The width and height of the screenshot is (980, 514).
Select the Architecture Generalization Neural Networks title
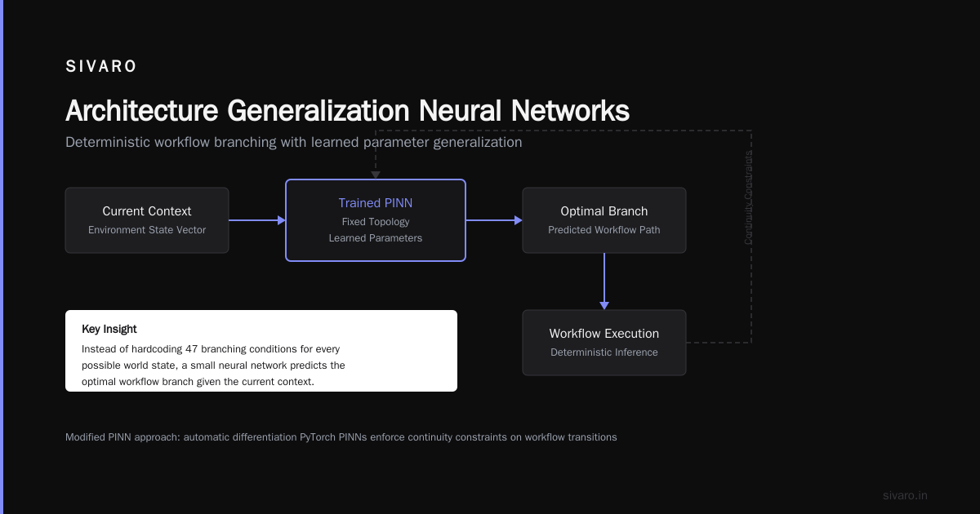pos(347,110)
